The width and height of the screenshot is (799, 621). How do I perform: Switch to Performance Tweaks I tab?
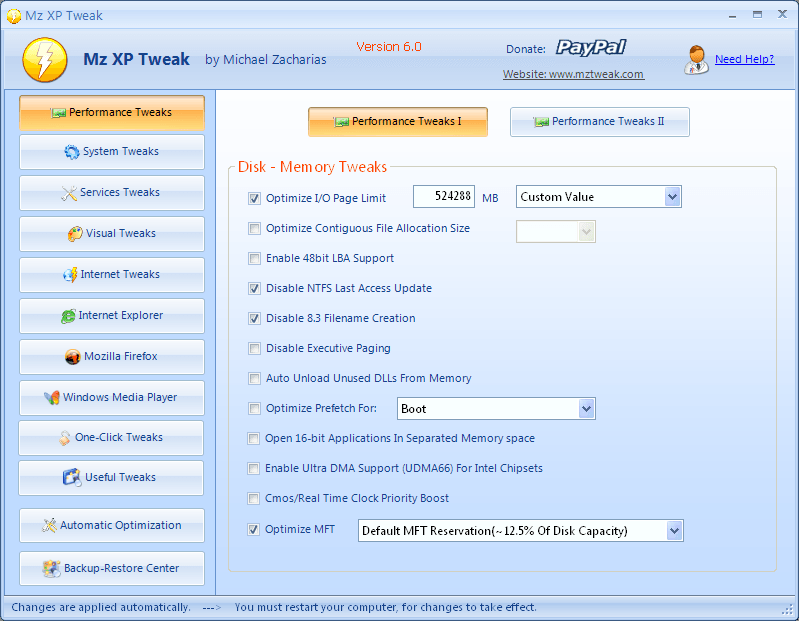click(x=398, y=122)
